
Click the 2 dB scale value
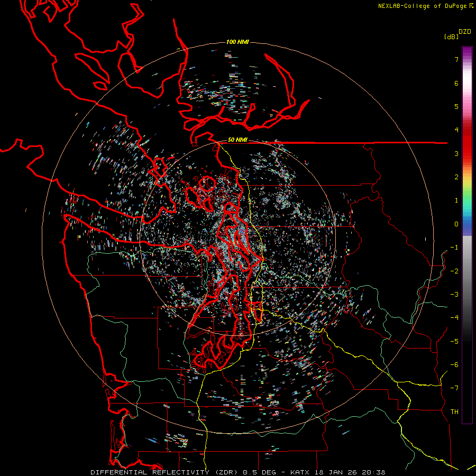[456, 177]
